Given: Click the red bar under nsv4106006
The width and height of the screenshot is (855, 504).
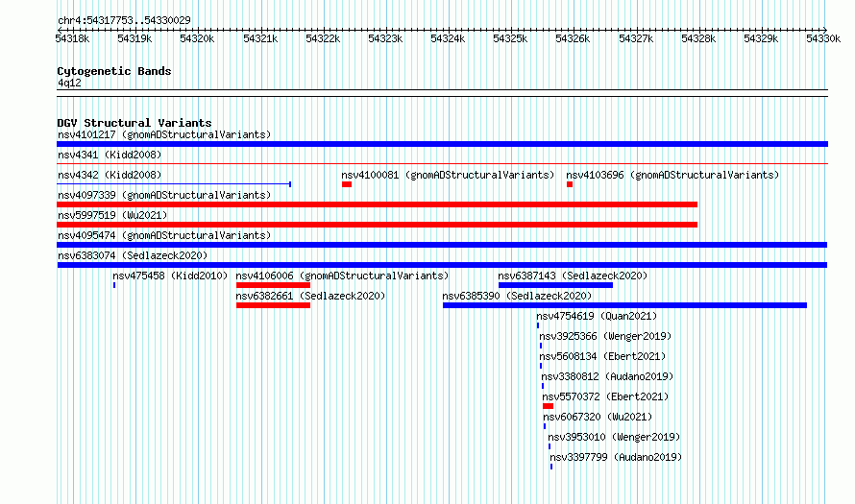Looking at the screenshot, I should coord(273,285).
